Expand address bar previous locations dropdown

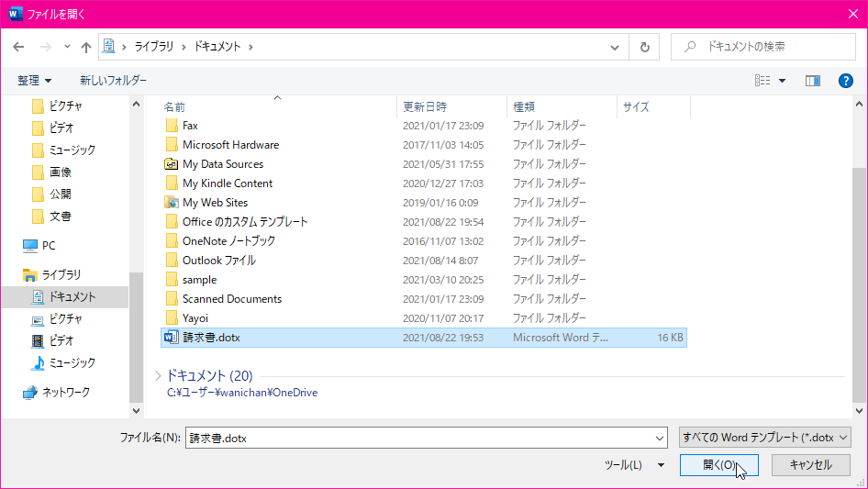[x=615, y=47]
